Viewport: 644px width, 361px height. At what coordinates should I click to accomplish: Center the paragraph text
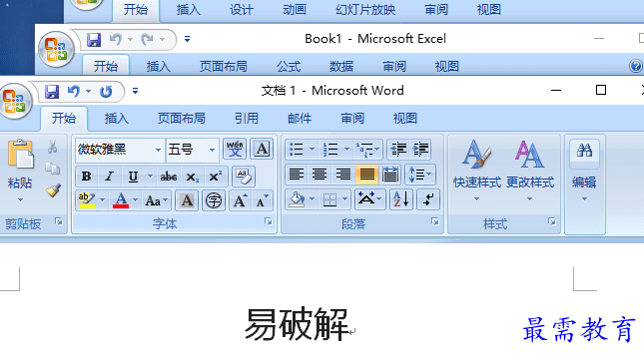tap(320, 175)
